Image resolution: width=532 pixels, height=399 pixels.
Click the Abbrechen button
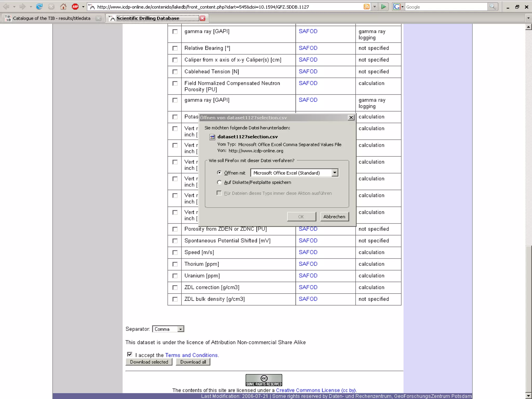[334, 217]
